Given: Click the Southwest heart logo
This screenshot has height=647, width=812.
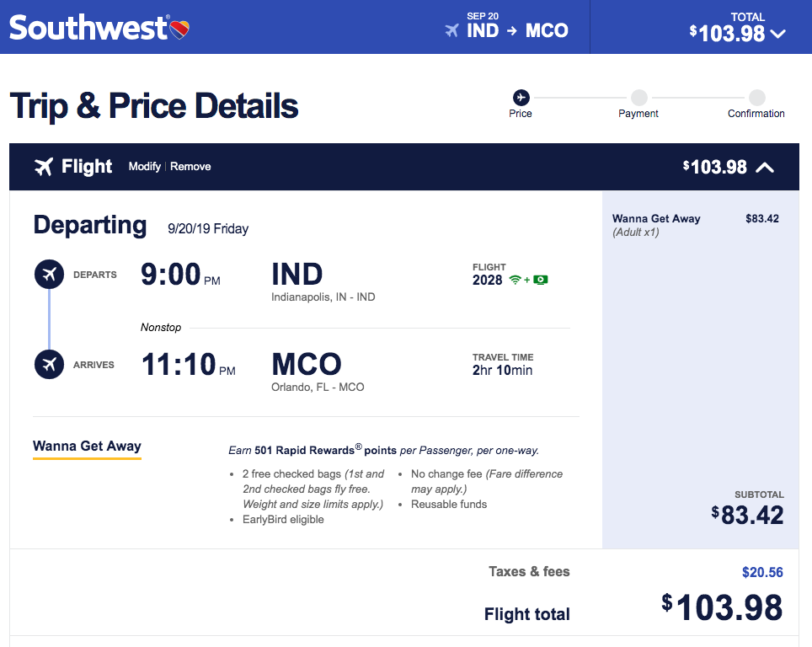Looking at the screenshot, I should pyautogui.click(x=179, y=29).
